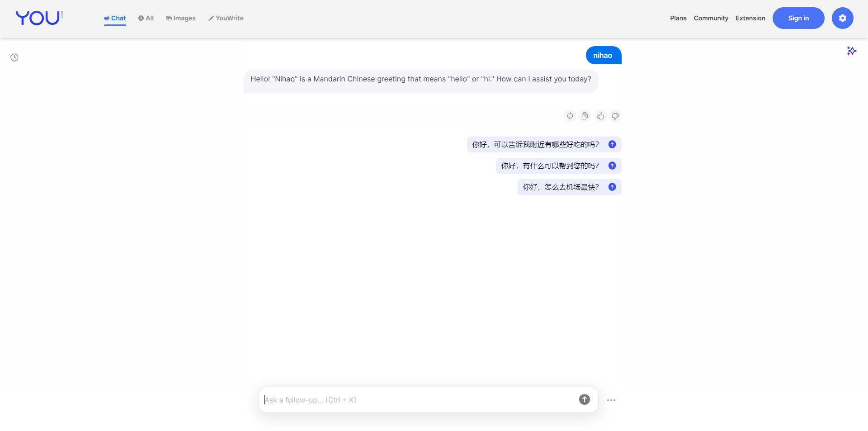
Task: Give the answer a thumbs down
Action: point(615,116)
